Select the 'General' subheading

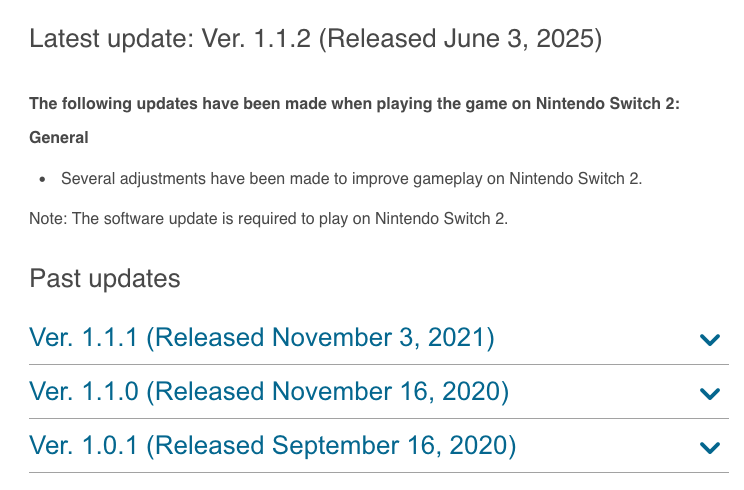point(59,138)
